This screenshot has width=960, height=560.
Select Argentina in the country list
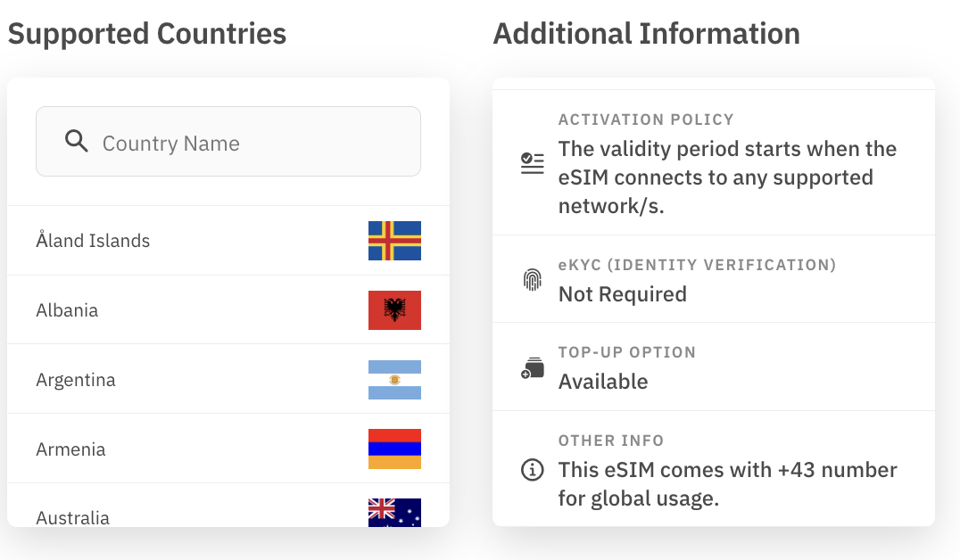(228, 380)
